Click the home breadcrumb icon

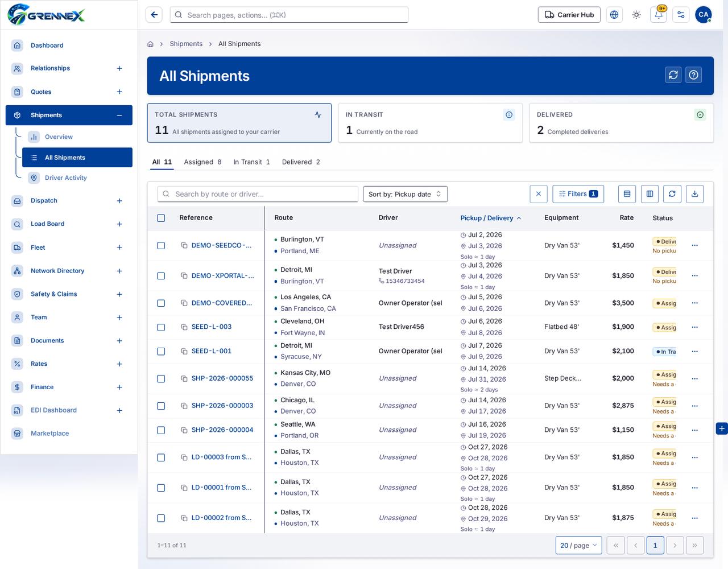(x=150, y=44)
